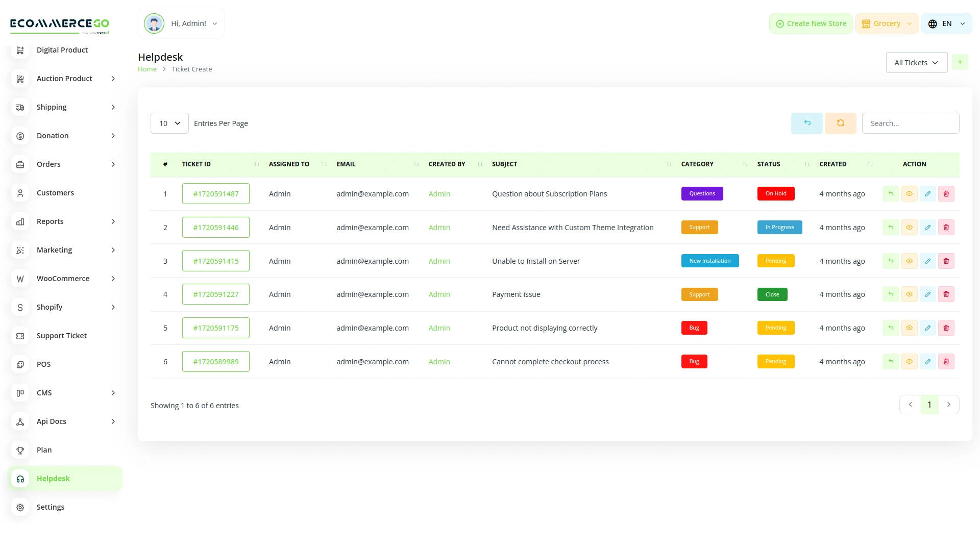Expand the Grocery store selector
The width and height of the screenshot is (980, 551).
click(887, 23)
